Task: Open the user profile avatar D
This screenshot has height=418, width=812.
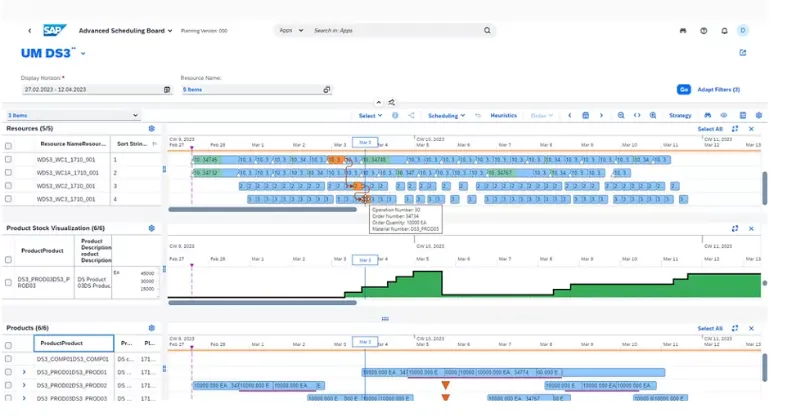Action: click(x=743, y=31)
